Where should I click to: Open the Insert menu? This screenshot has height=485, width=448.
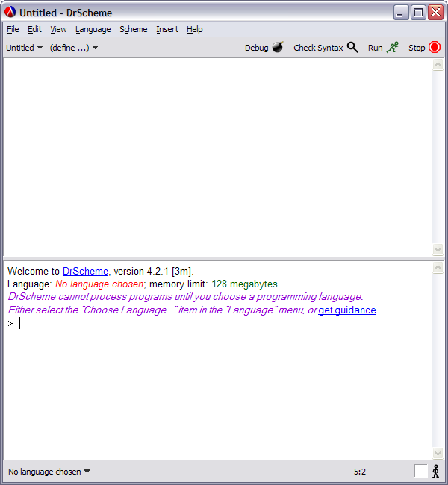point(167,29)
